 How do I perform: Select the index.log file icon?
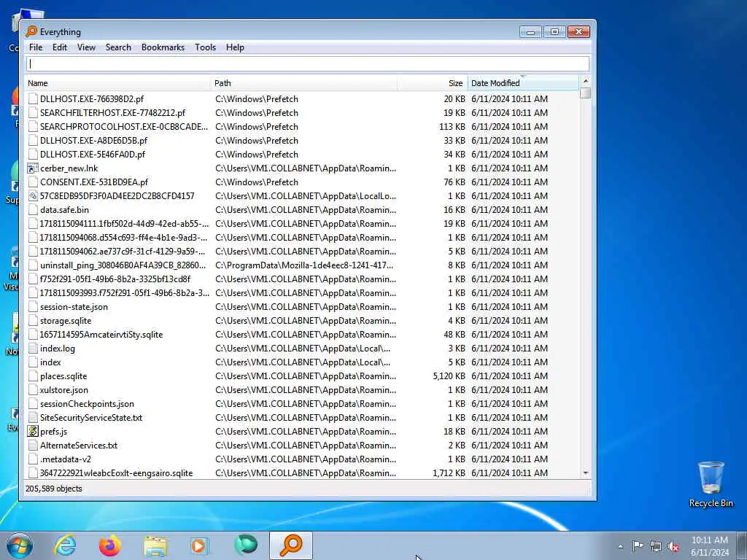(32, 349)
